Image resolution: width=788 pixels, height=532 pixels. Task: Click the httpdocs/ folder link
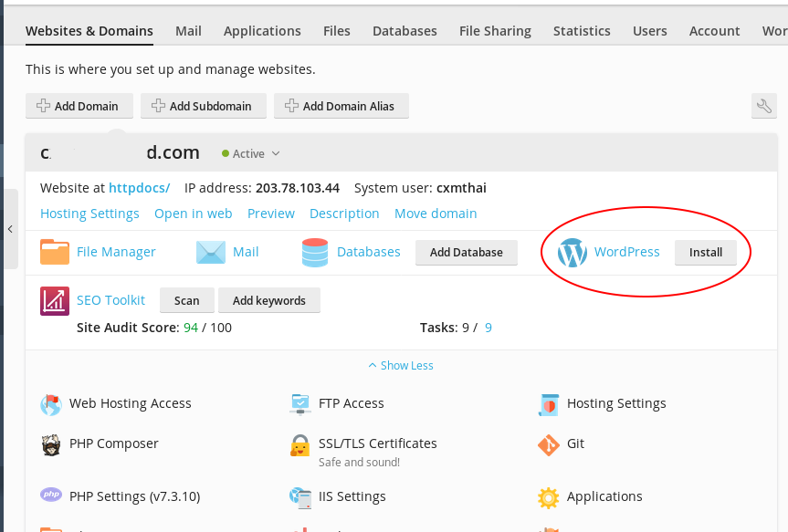click(x=139, y=188)
